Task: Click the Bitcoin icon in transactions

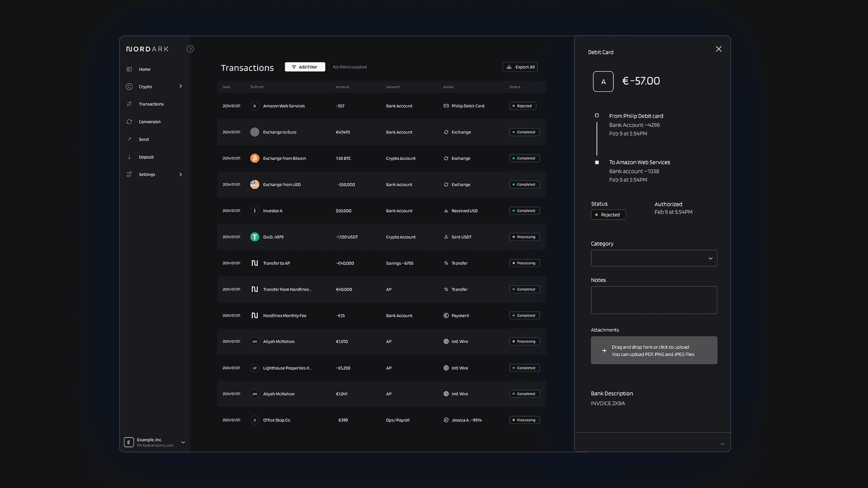Action: pos(255,158)
